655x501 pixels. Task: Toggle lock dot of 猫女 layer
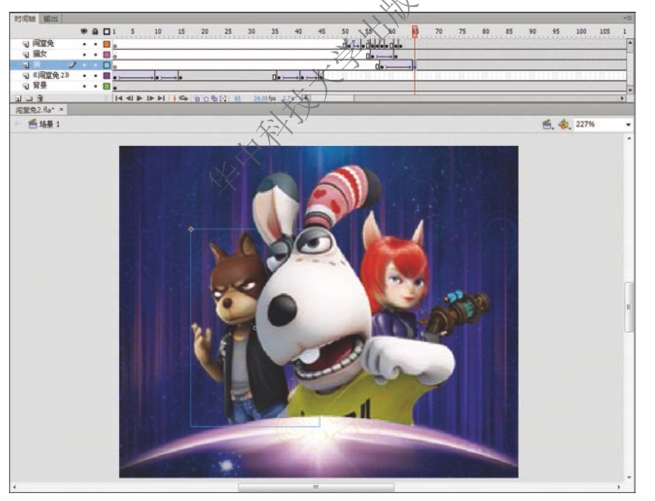95,54
